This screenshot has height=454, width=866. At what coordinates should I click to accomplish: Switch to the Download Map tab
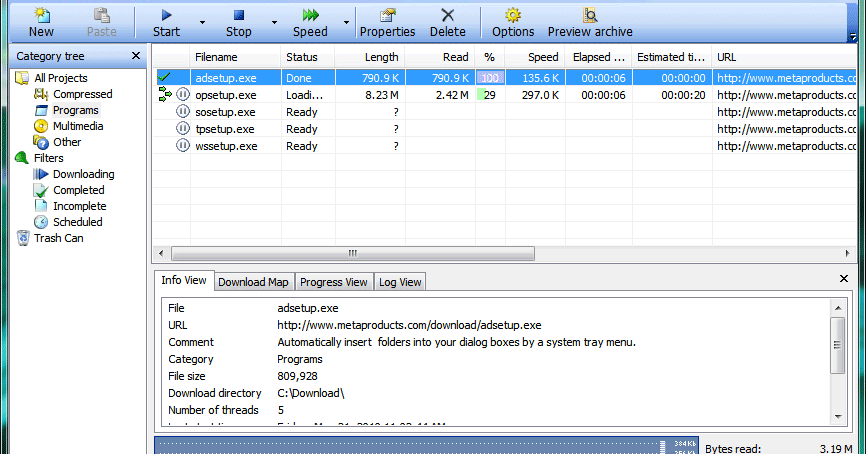point(254,282)
